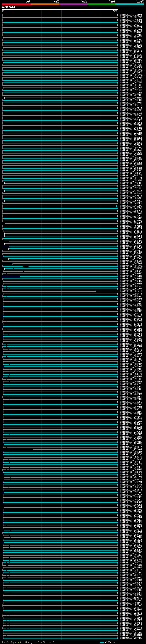Select label UniRef100_Q53I52

pyautogui.click(x=131, y=268)
